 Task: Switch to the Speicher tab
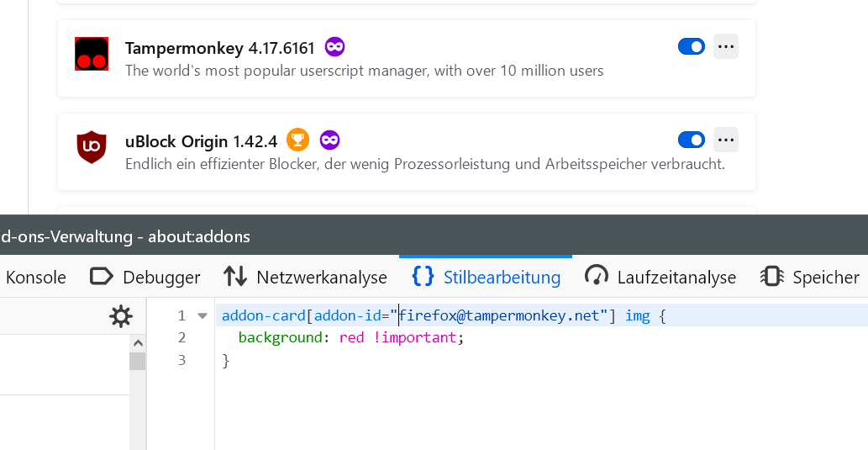click(x=810, y=277)
